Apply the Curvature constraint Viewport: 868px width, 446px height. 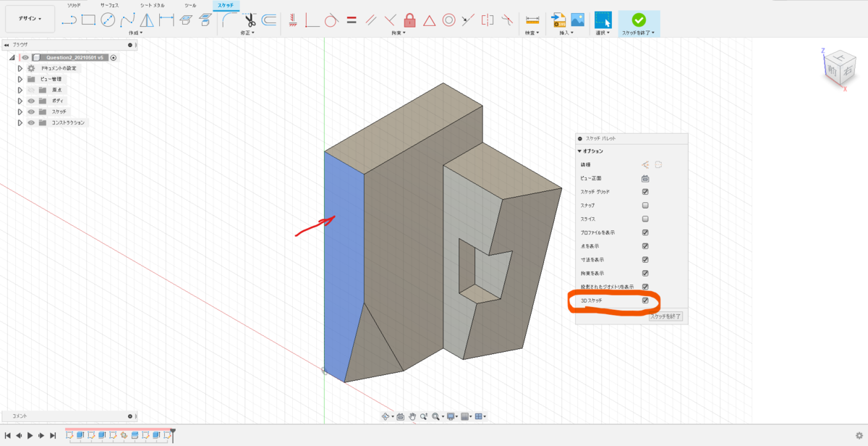coord(506,20)
